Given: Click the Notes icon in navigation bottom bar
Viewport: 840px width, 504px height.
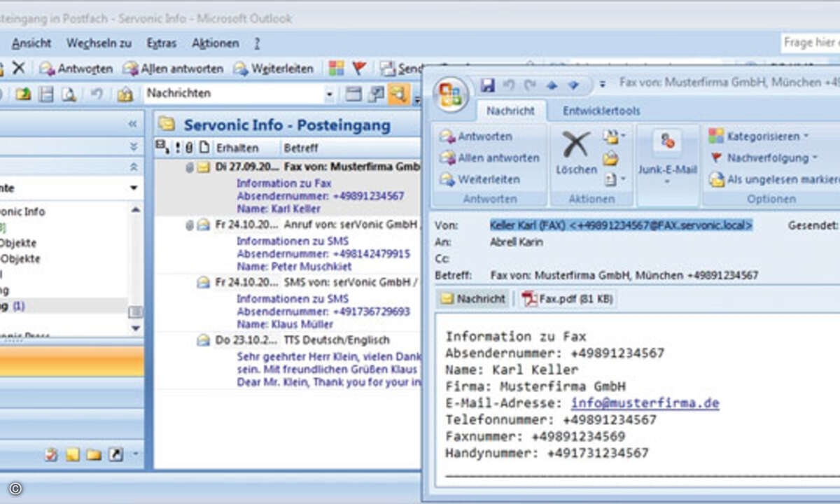Looking at the screenshot, I should point(73,455).
